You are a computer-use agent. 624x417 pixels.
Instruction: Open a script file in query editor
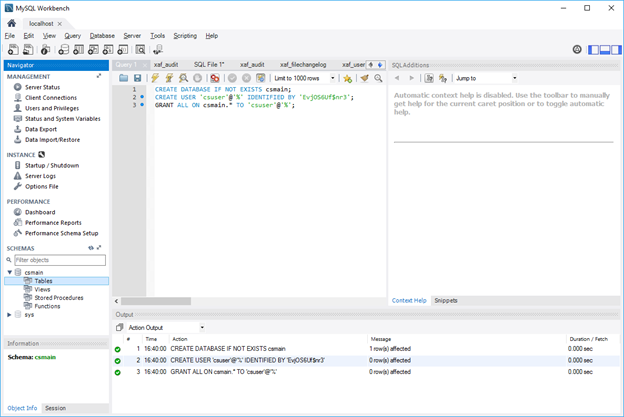(123, 78)
